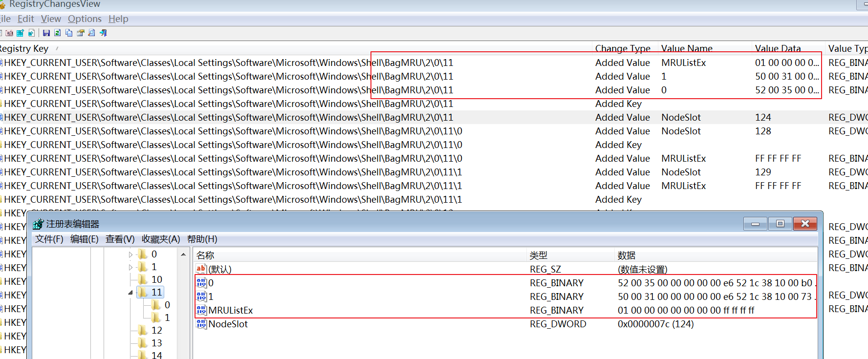
Task: Select tree key 11 in Registry Editor
Action: pyautogui.click(x=156, y=292)
